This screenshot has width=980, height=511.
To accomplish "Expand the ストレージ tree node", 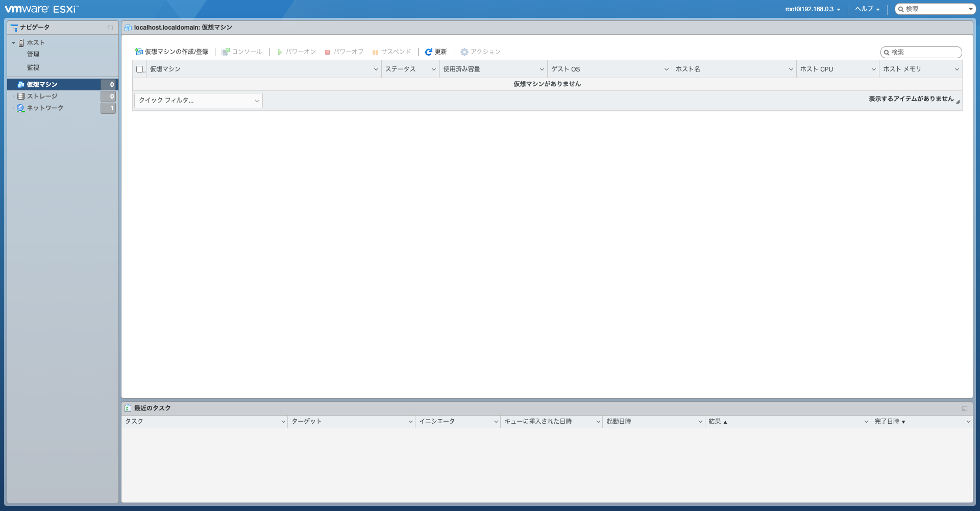I will tap(14, 96).
